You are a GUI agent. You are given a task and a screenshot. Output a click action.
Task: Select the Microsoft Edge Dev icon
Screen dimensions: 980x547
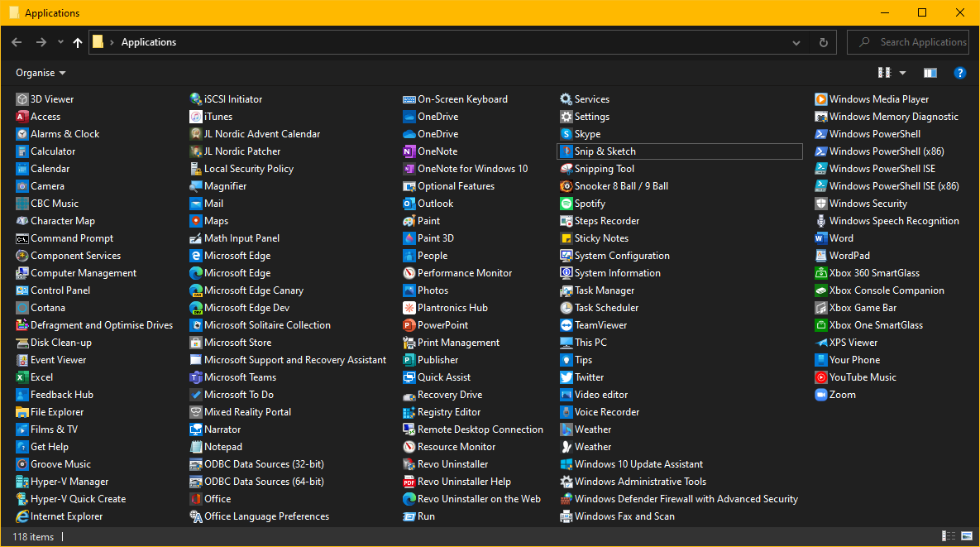click(196, 308)
